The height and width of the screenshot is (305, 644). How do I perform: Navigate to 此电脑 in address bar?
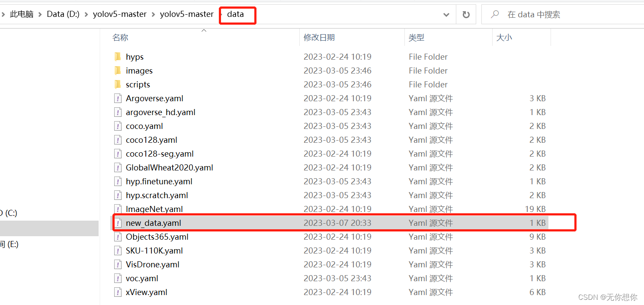(x=22, y=14)
